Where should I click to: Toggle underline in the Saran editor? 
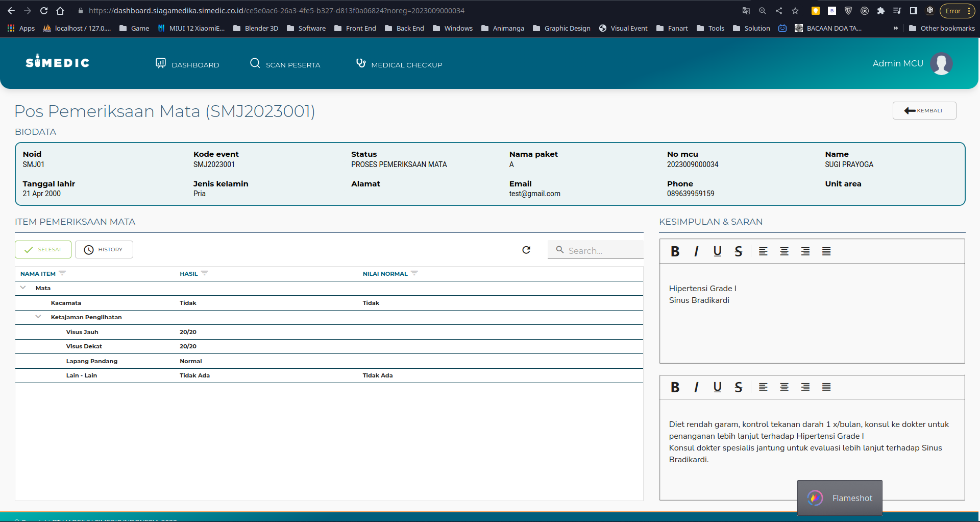(717, 387)
